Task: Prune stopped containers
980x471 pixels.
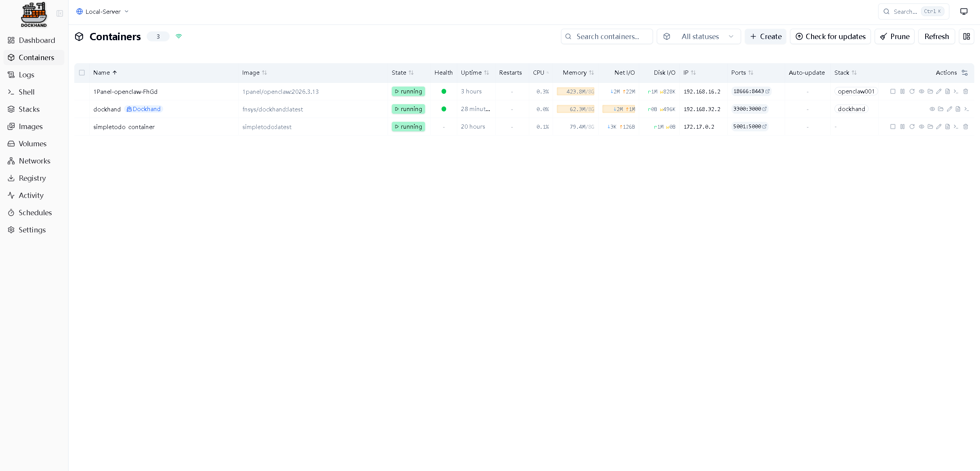Action: tap(894, 36)
